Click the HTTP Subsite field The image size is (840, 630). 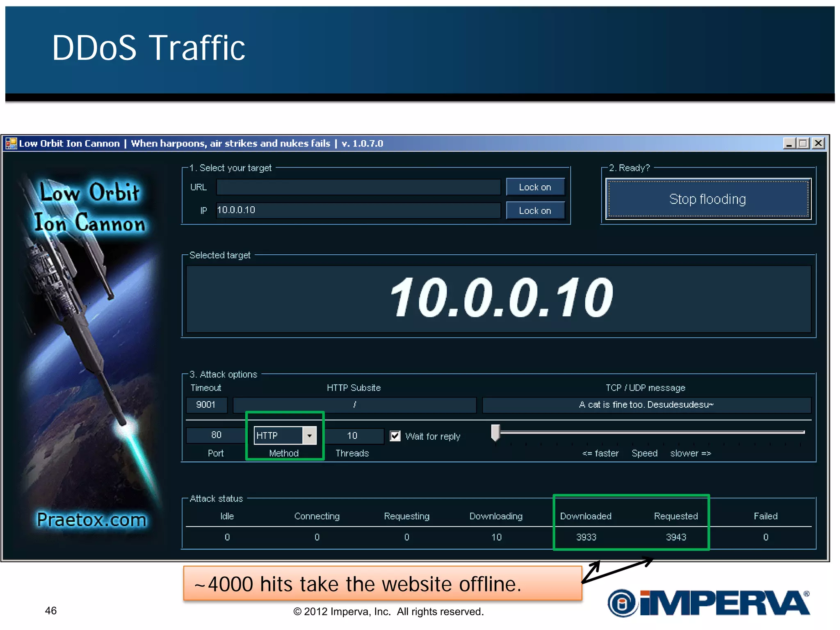point(355,405)
